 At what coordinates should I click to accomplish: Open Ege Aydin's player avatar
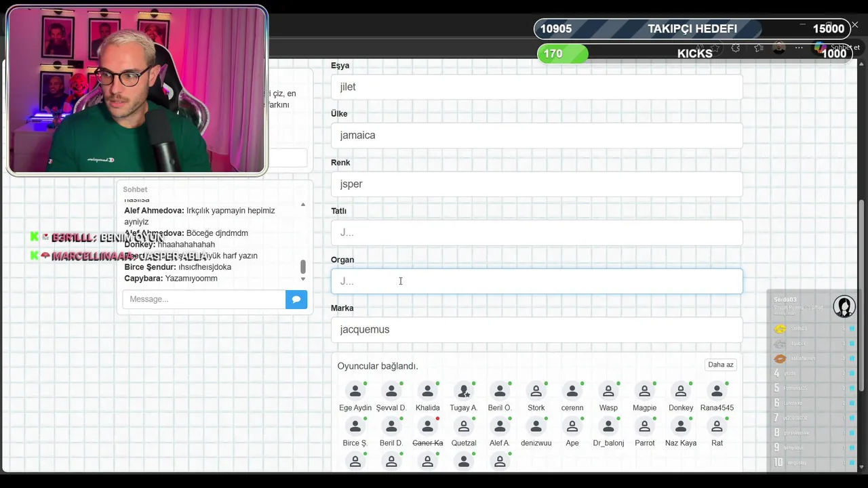(355, 390)
